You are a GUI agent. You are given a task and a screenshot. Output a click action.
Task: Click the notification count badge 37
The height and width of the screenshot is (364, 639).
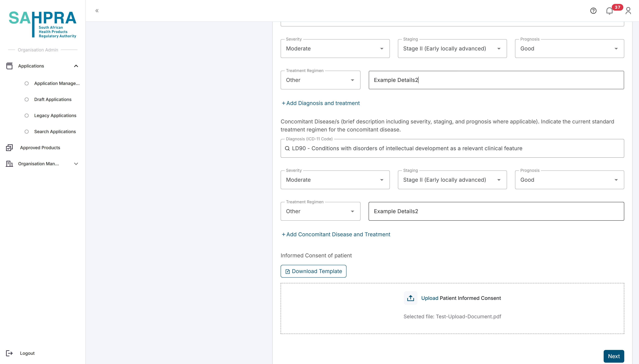click(x=617, y=7)
